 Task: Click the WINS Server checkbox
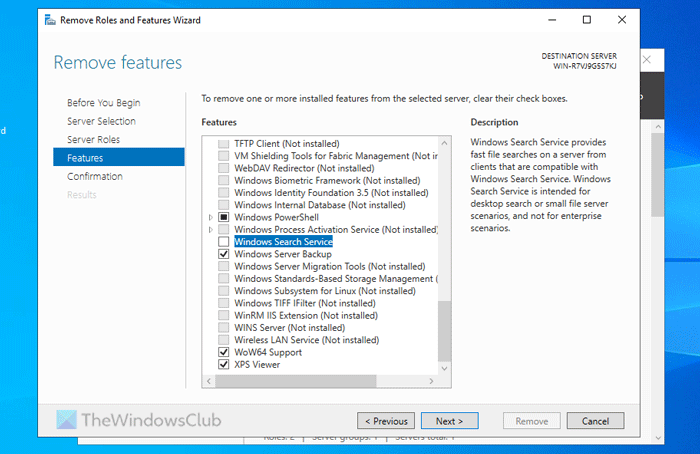click(224, 328)
